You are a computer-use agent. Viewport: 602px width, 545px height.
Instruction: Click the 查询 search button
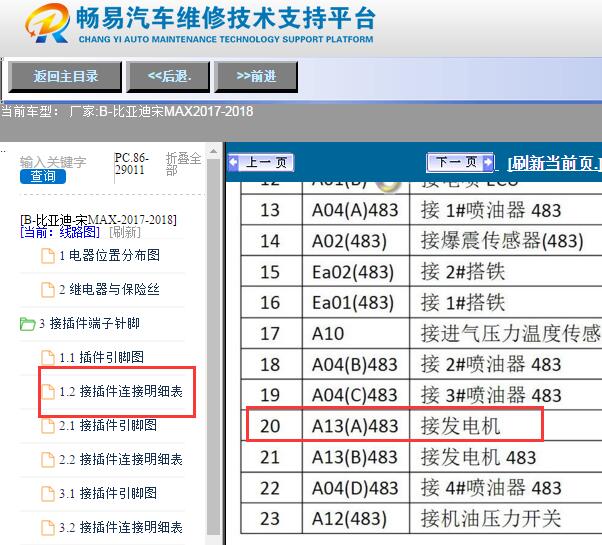43,176
